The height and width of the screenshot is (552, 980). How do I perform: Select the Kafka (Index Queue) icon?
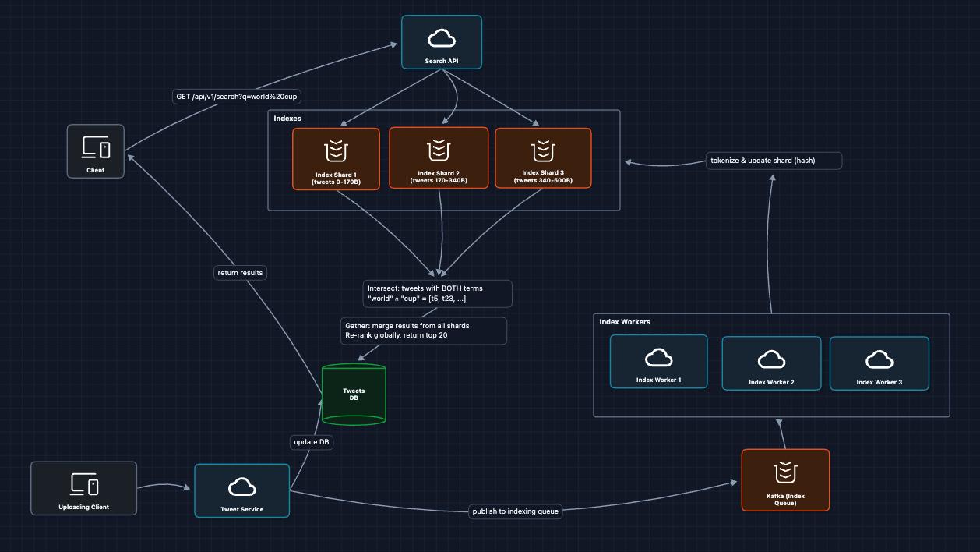[785, 472]
